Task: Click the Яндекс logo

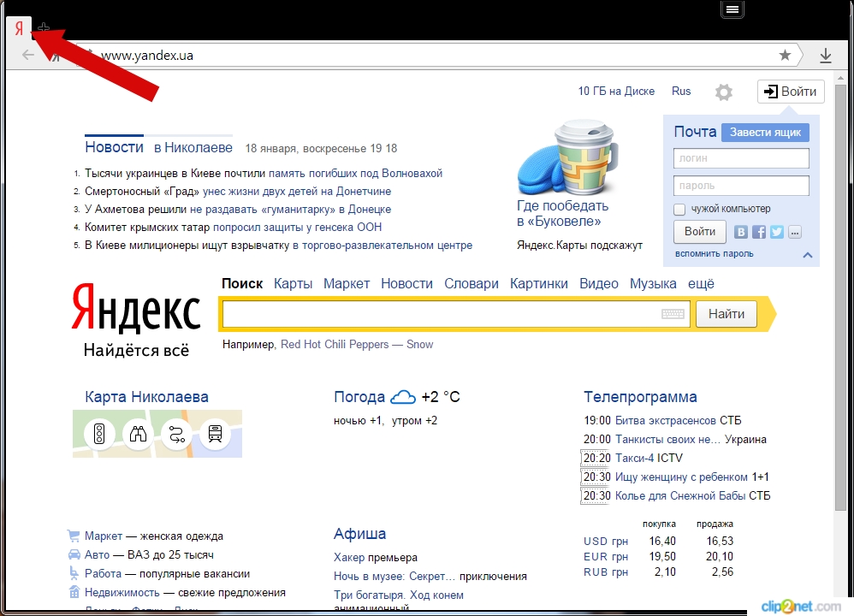Action: pos(136,307)
